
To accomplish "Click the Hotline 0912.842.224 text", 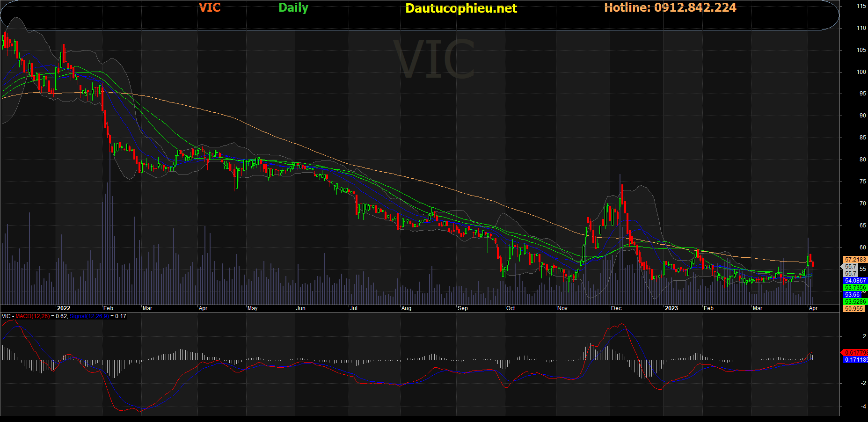I will (670, 7).
